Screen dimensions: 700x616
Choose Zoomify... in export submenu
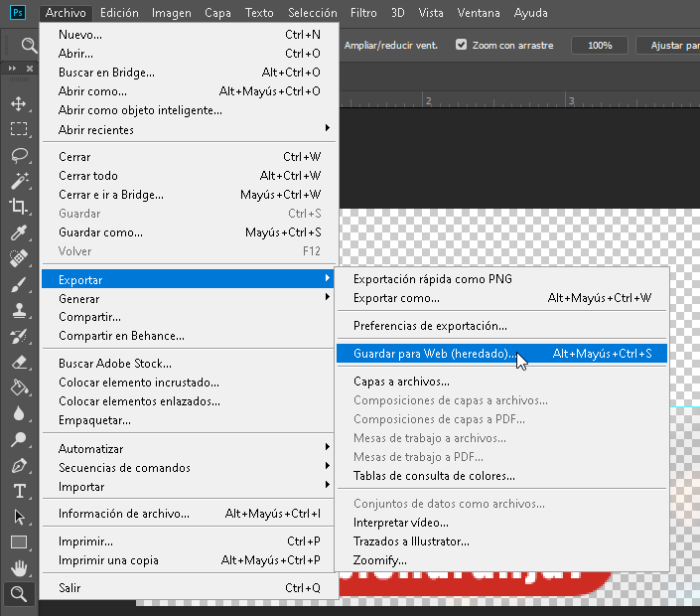coord(501,559)
